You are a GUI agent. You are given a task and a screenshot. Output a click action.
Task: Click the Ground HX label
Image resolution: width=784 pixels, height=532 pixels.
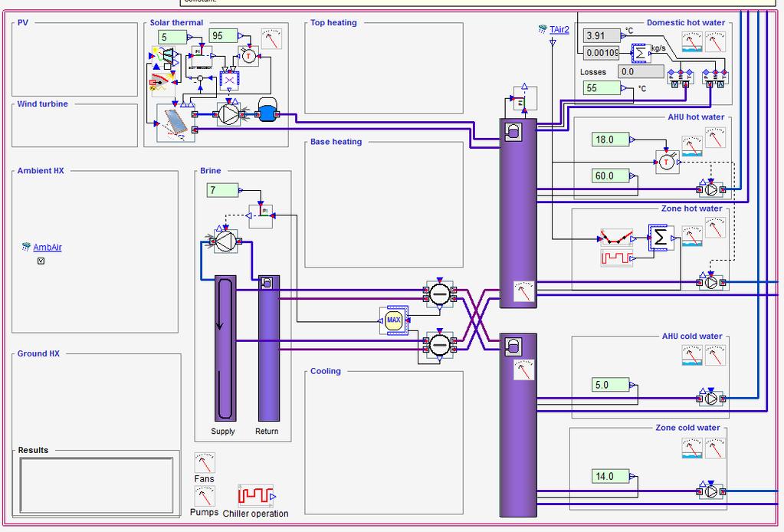click(38, 353)
